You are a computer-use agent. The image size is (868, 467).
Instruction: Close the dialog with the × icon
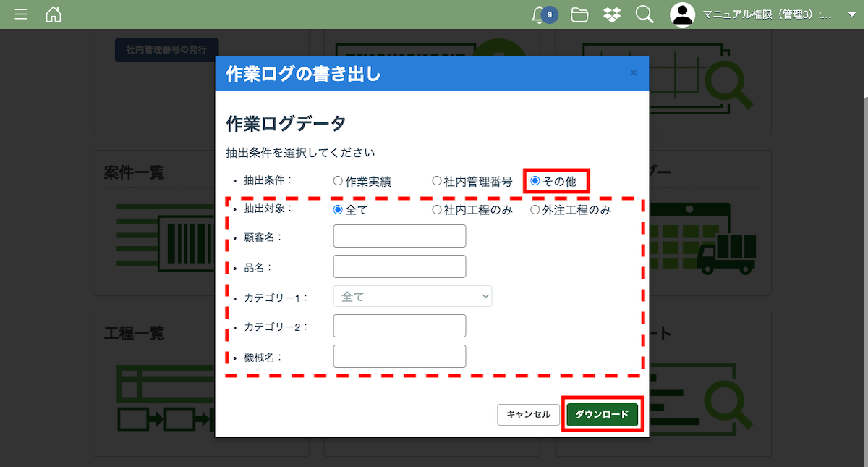click(x=634, y=72)
